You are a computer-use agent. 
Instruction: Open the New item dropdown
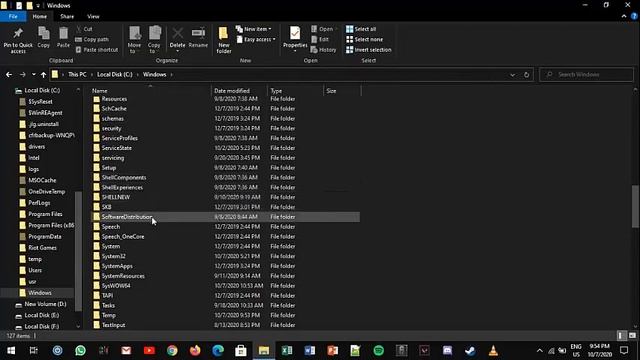[253, 29]
